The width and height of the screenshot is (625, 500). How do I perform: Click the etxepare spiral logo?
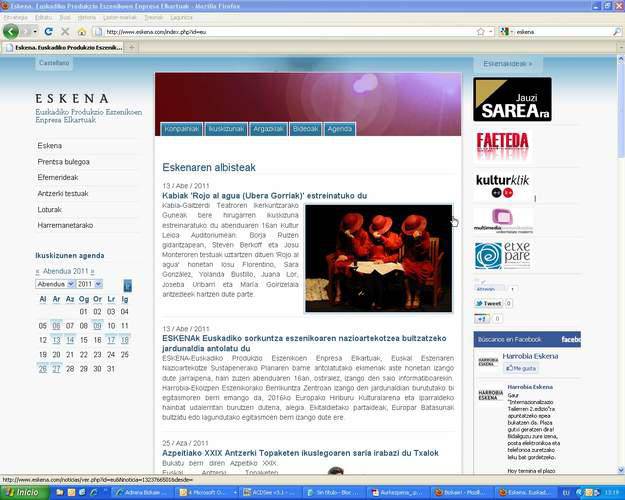coord(503,255)
